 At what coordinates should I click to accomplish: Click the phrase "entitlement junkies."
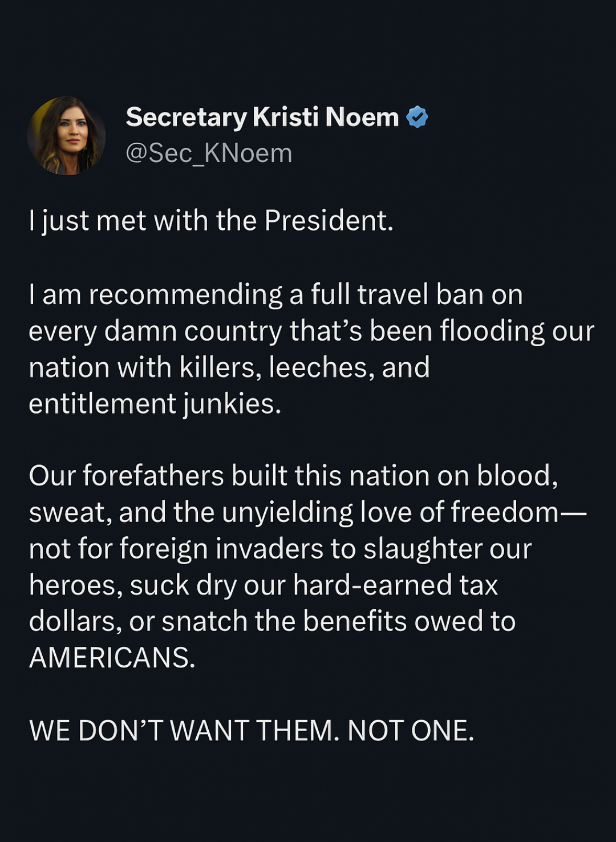[155, 404]
